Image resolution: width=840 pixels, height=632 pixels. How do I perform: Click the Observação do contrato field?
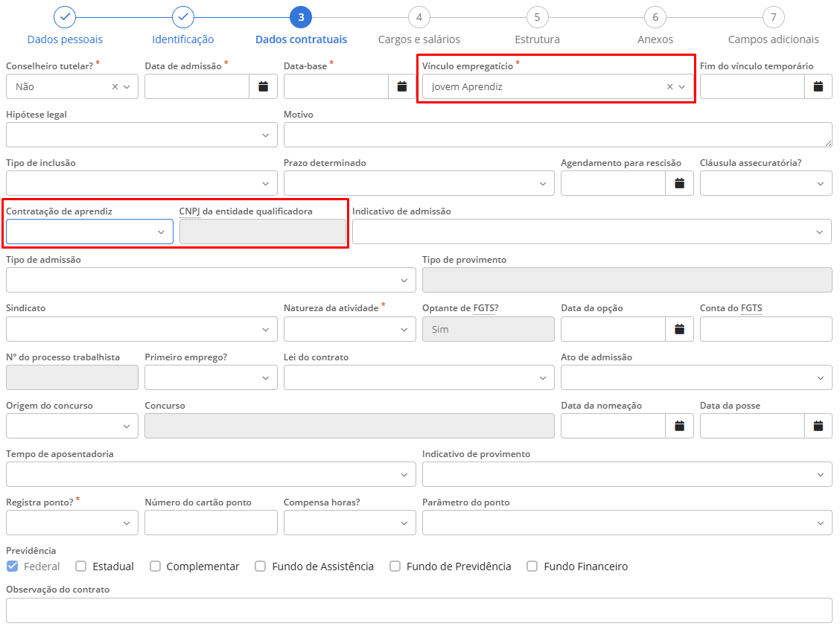[x=419, y=610]
